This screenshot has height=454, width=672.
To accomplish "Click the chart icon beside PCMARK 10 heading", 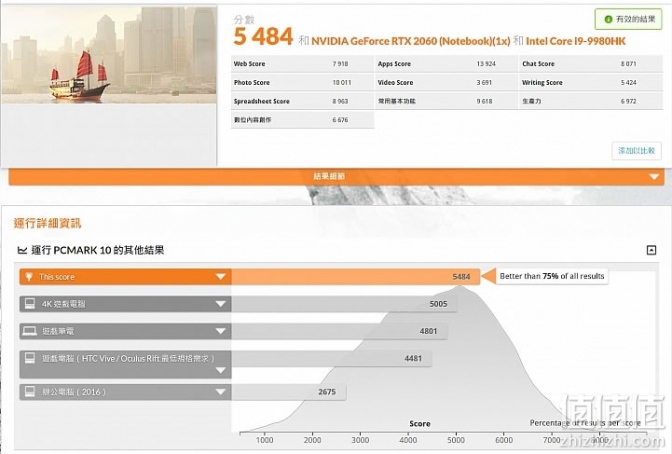I will click(x=22, y=250).
